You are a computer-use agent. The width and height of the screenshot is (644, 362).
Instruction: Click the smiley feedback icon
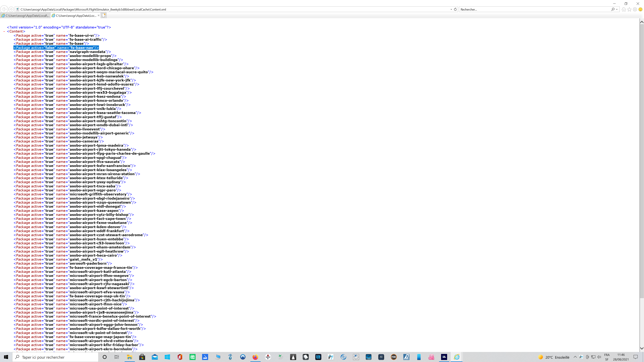click(x=640, y=9)
